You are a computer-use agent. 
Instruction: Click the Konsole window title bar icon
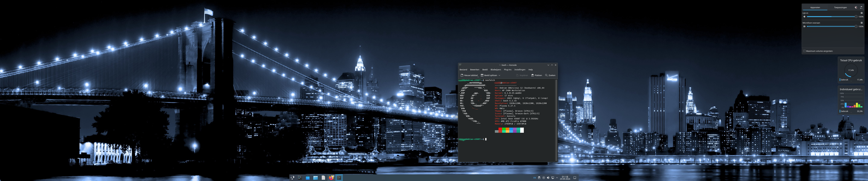coord(460,65)
